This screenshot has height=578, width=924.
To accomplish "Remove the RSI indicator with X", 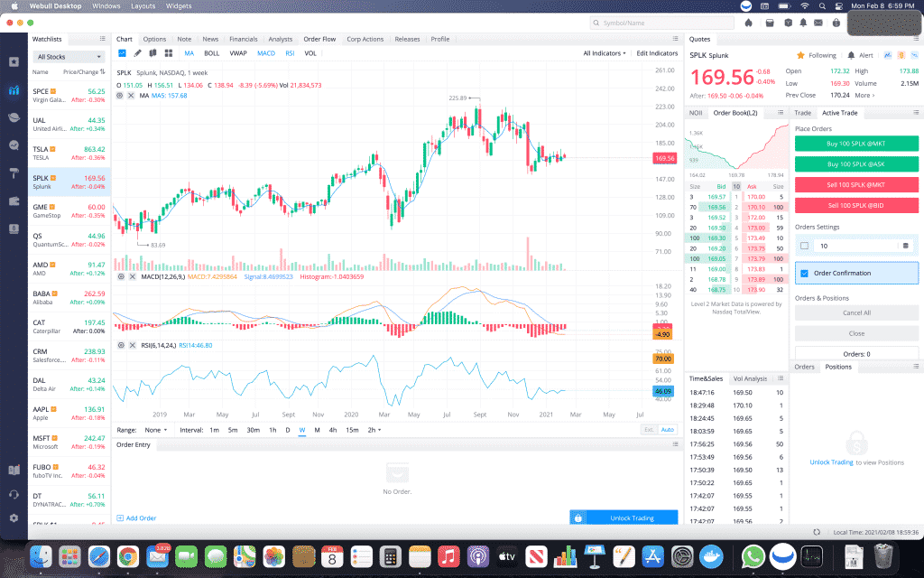I will point(133,345).
